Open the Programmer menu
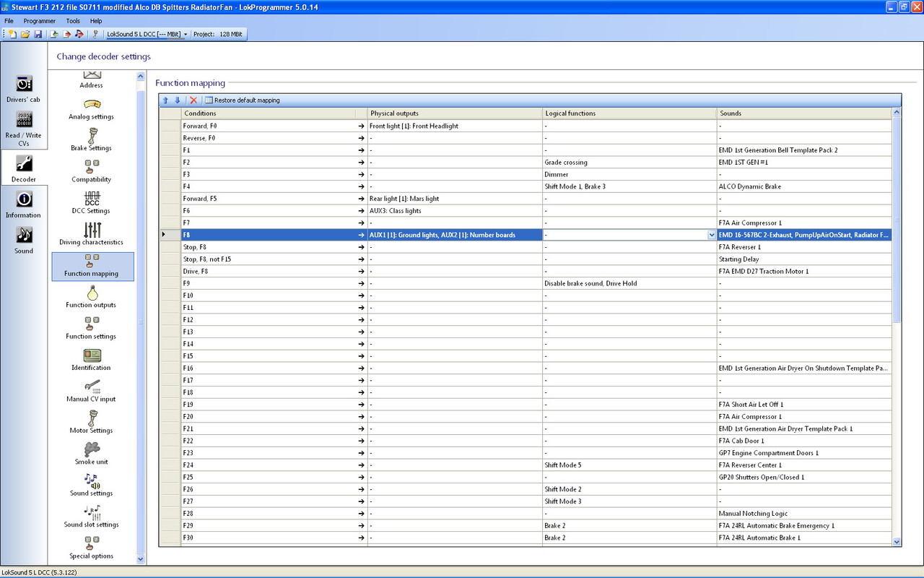Image resolution: width=924 pixels, height=578 pixels. coord(40,20)
